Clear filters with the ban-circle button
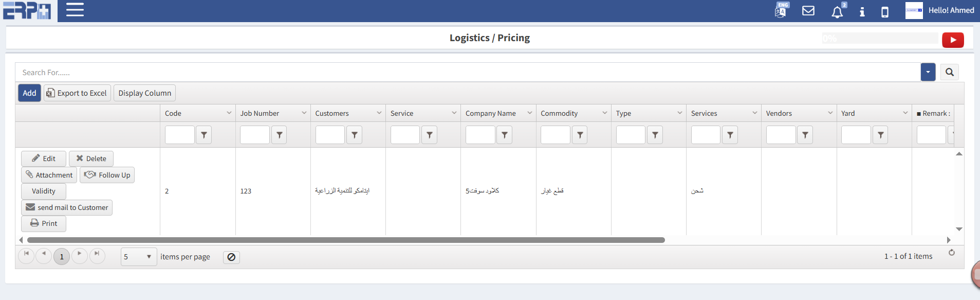This screenshot has height=300, width=980. point(231,257)
